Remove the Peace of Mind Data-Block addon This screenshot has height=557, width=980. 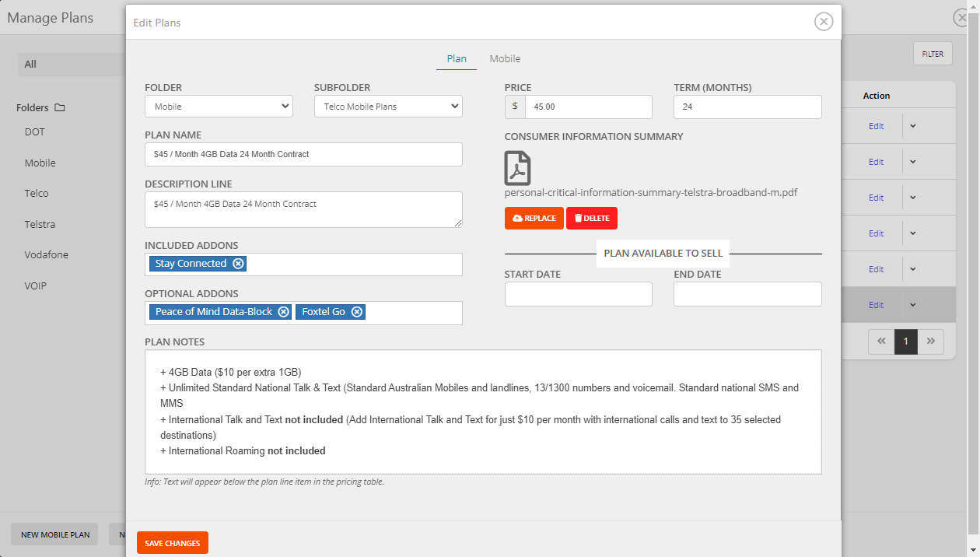(284, 311)
